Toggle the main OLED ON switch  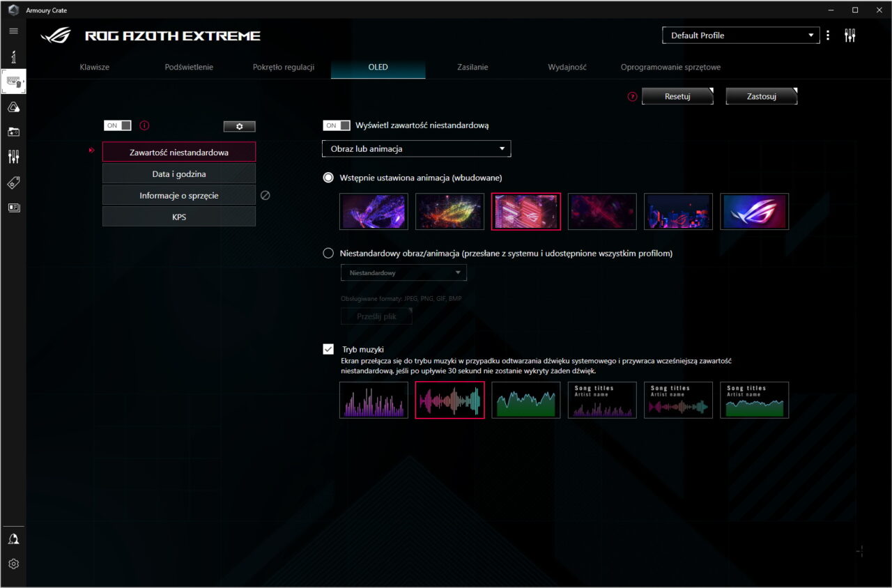[x=118, y=125]
